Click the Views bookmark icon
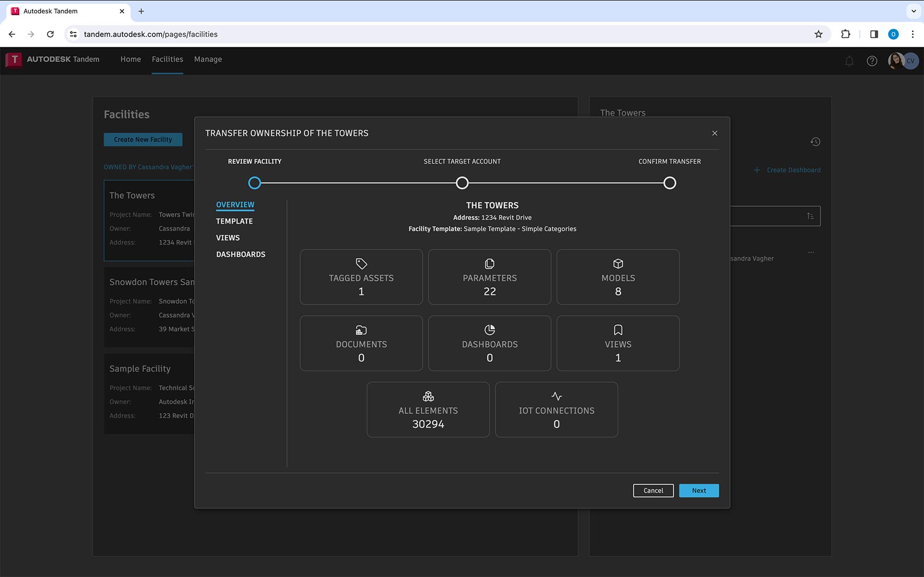The width and height of the screenshot is (924, 577). click(x=618, y=330)
